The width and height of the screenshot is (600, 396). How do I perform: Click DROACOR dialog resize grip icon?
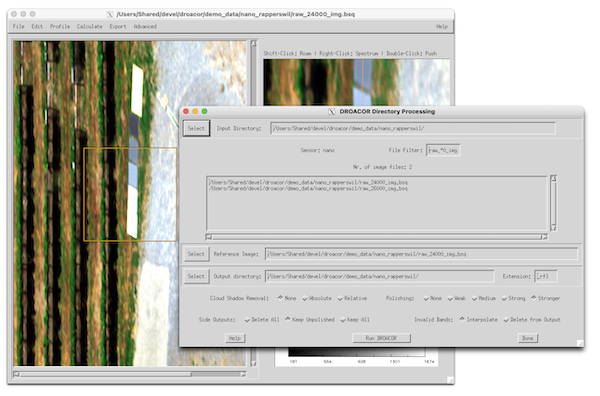[x=580, y=343]
